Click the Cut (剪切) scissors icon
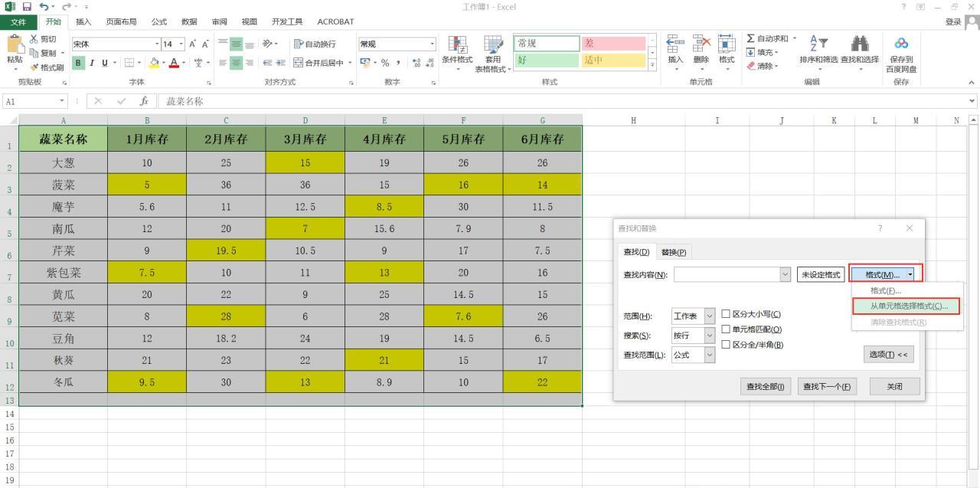The height and width of the screenshot is (488, 980). [x=34, y=39]
